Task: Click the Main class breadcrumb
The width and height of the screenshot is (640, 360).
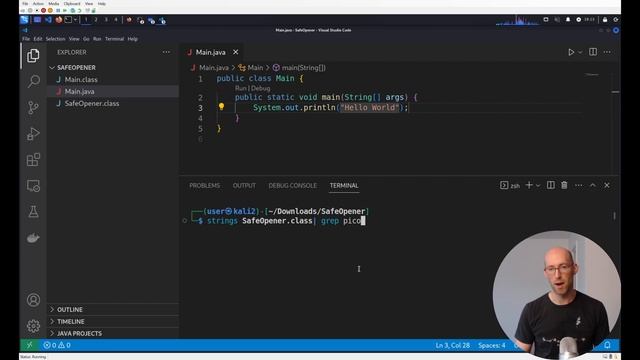Action: point(251,68)
